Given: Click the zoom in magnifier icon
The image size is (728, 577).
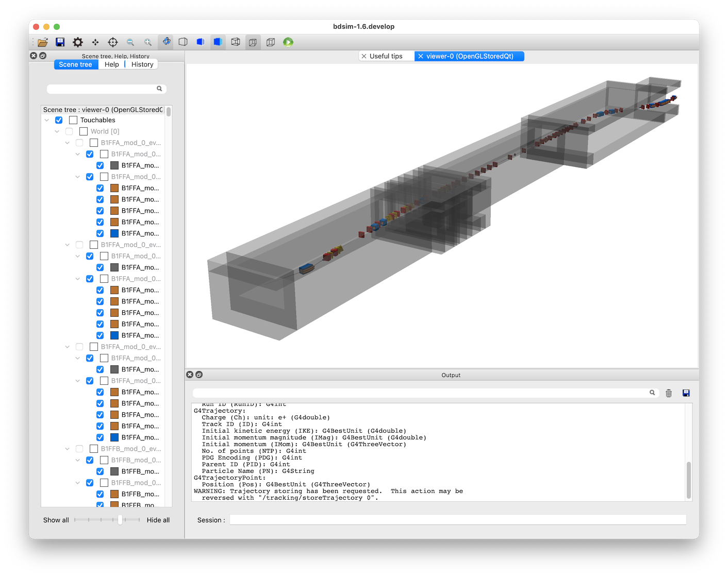Looking at the screenshot, I should pos(148,42).
